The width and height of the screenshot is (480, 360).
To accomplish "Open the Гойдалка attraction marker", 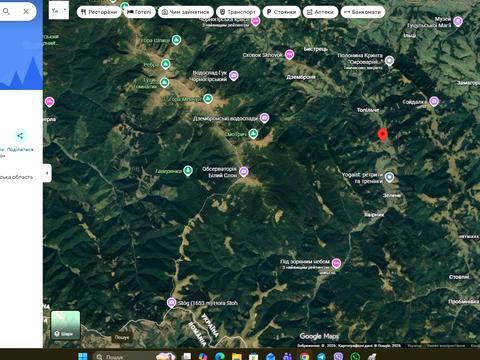I will pos(434,101).
